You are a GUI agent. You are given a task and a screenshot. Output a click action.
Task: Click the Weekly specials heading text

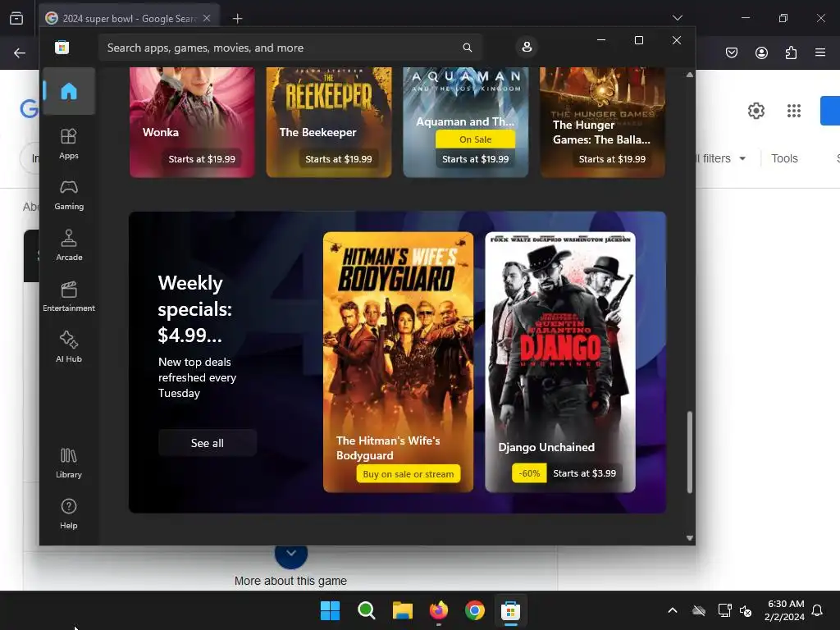coord(195,309)
